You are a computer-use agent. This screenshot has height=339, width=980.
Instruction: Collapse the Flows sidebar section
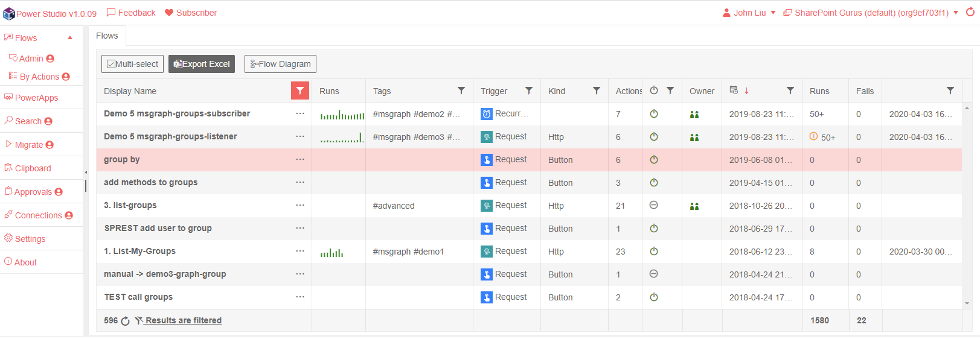click(70, 38)
